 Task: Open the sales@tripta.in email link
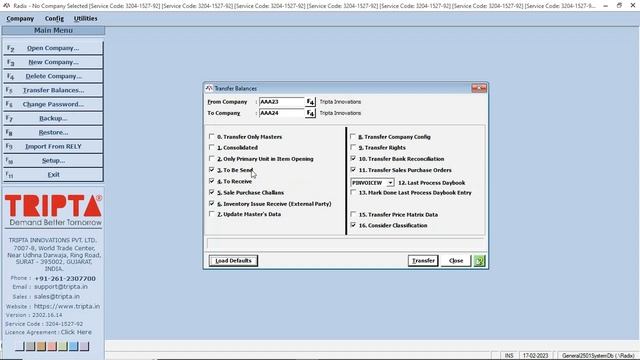click(57, 297)
